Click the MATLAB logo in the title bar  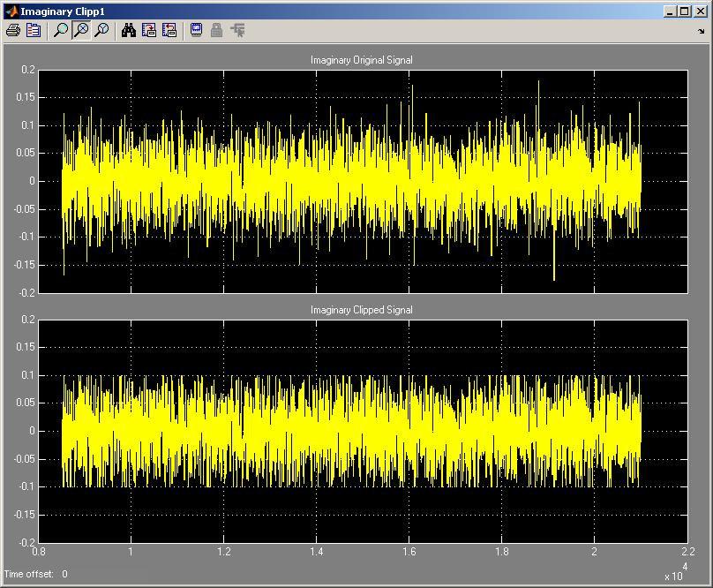click(x=11, y=11)
